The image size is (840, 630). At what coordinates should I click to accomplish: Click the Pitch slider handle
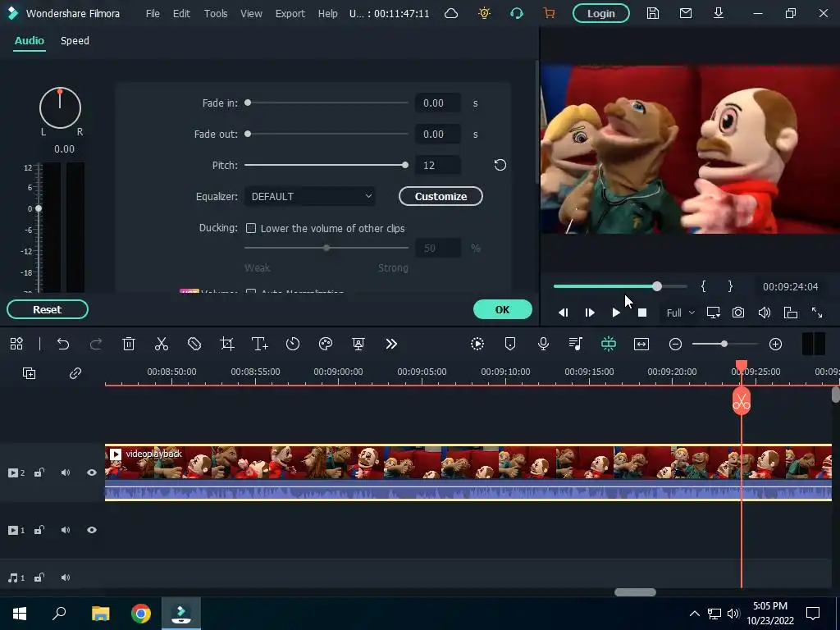[405, 165]
